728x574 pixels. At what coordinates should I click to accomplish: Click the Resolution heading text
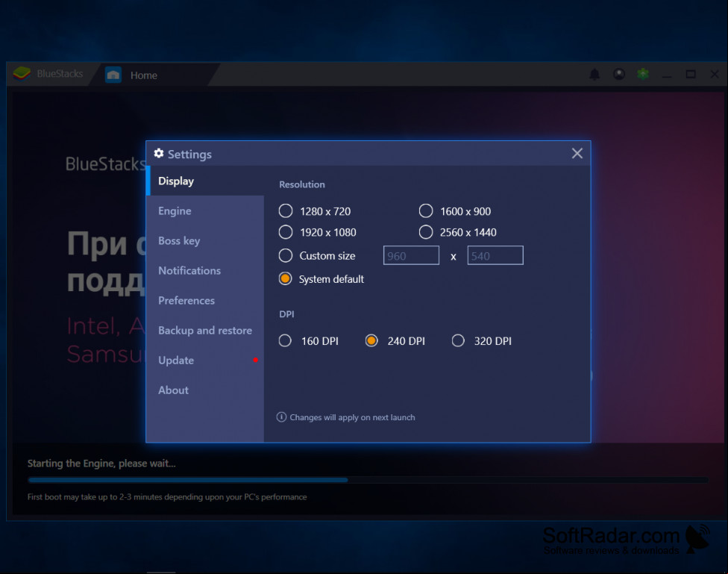pos(302,184)
